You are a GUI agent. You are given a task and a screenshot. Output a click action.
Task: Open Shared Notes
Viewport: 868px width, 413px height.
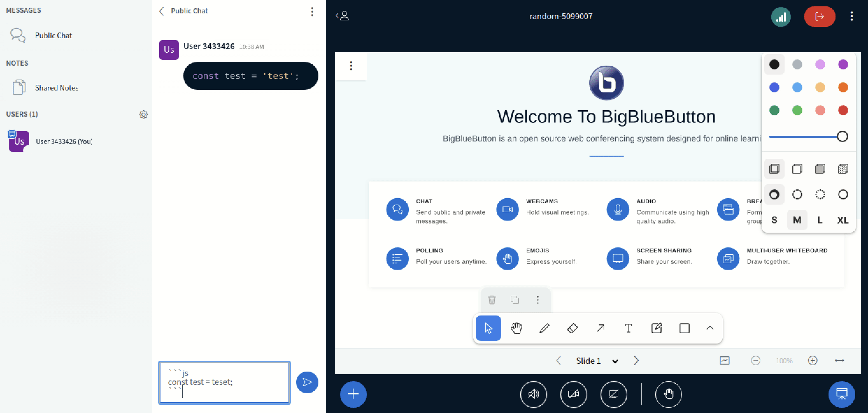click(76, 88)
